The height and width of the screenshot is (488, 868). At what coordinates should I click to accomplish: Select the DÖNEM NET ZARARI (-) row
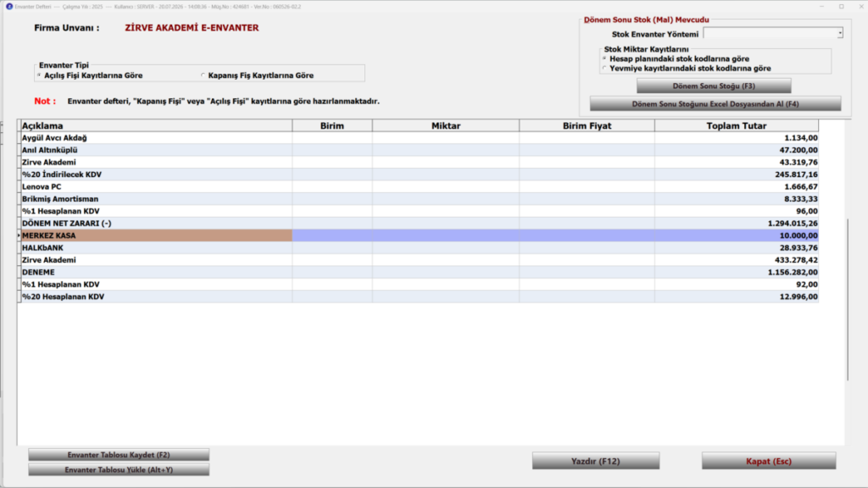(419, 224)
